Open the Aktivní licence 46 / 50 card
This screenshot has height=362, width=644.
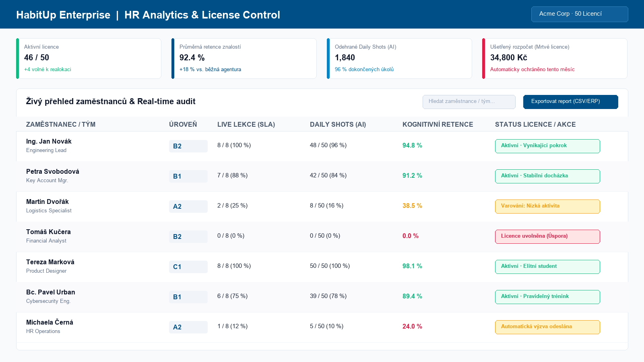click(x=89, y=58)
